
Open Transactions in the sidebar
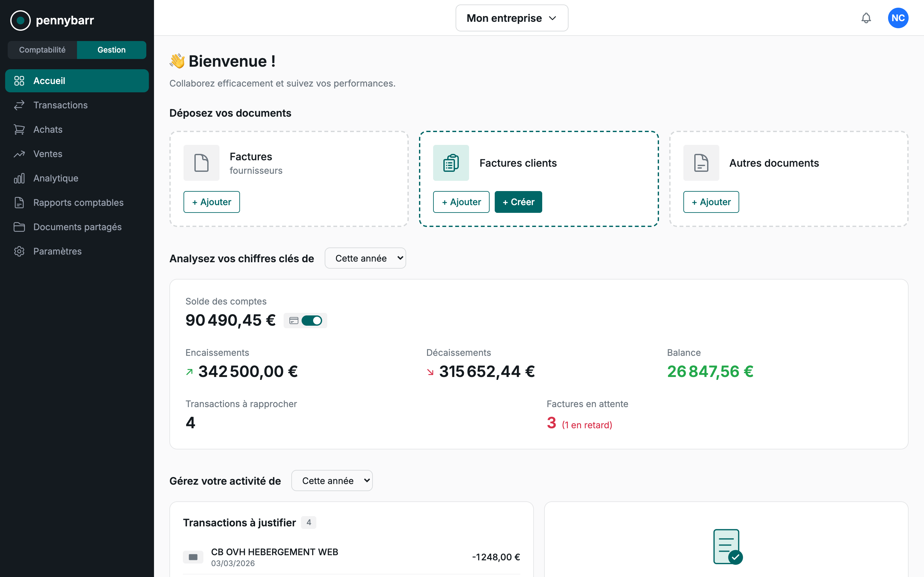pos(60,105)
